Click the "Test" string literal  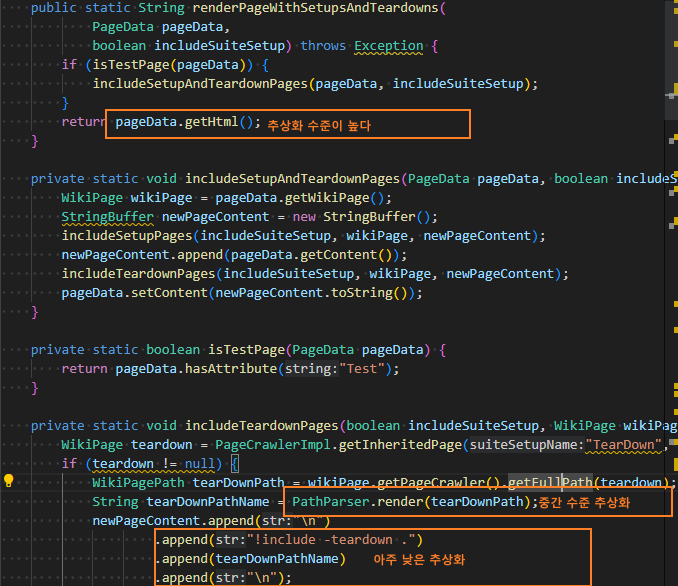tap(362, 368)
